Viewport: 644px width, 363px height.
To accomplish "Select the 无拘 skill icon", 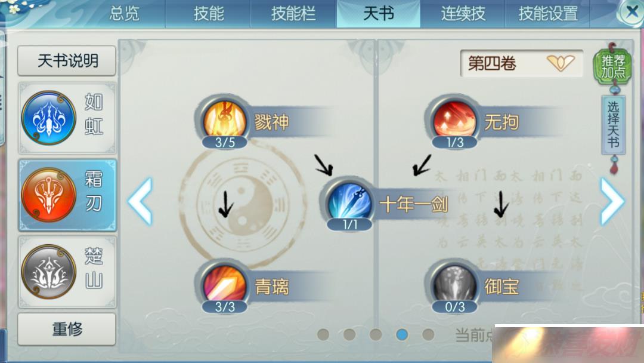I will tap(454, 121).
